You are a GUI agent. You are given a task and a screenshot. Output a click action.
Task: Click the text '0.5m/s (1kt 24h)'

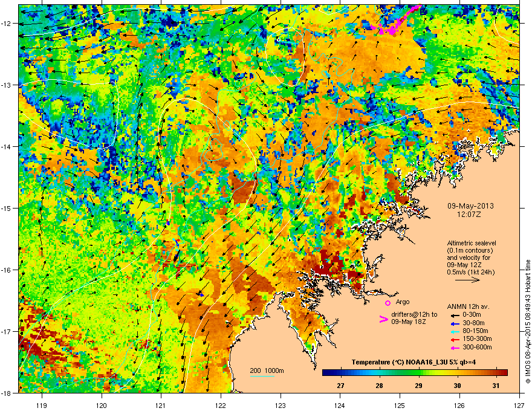tap(470, 272)
